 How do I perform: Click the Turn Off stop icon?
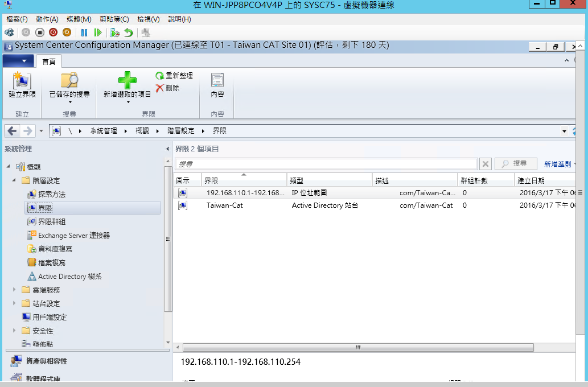[40, 32]
